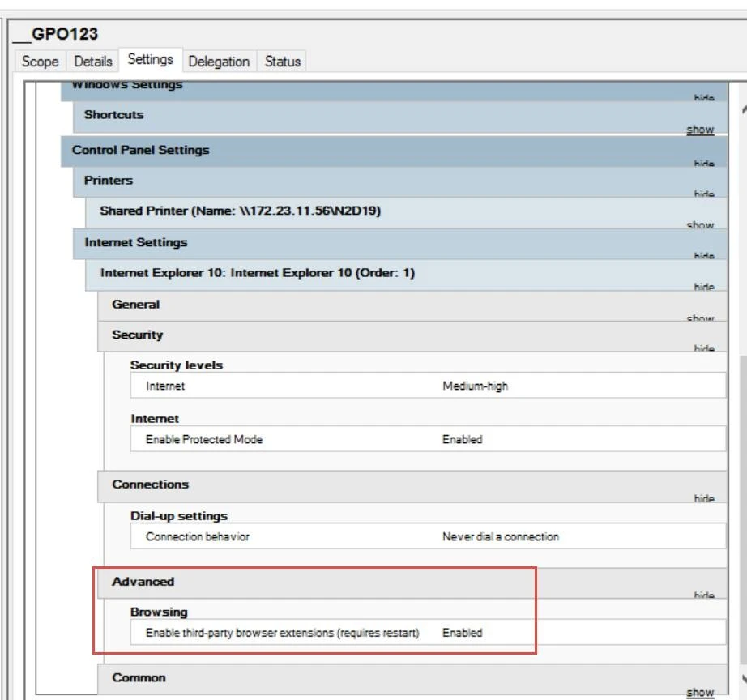747x700 pixels.
Task: Expand the General section with show
Action: pyautogui.click(x=700, y=318)
